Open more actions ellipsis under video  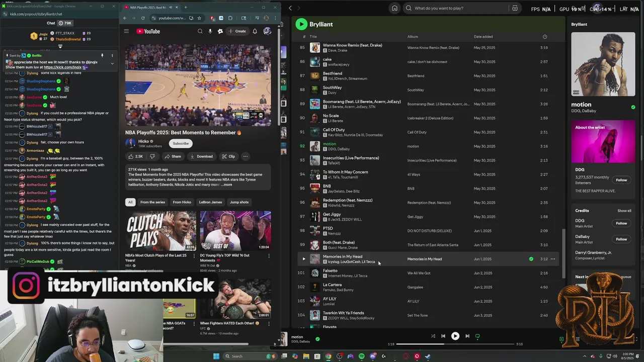click(246, 156)
